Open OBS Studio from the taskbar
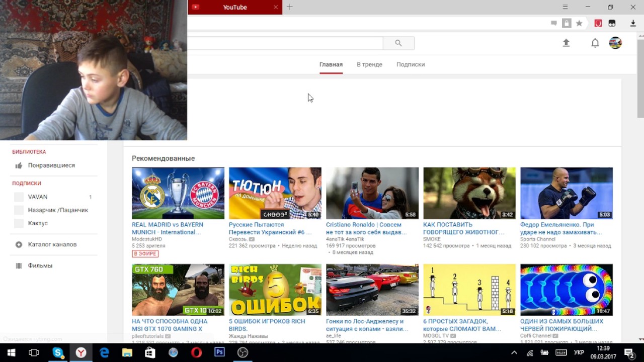The image size is (644, 362). tap(243, 352)
